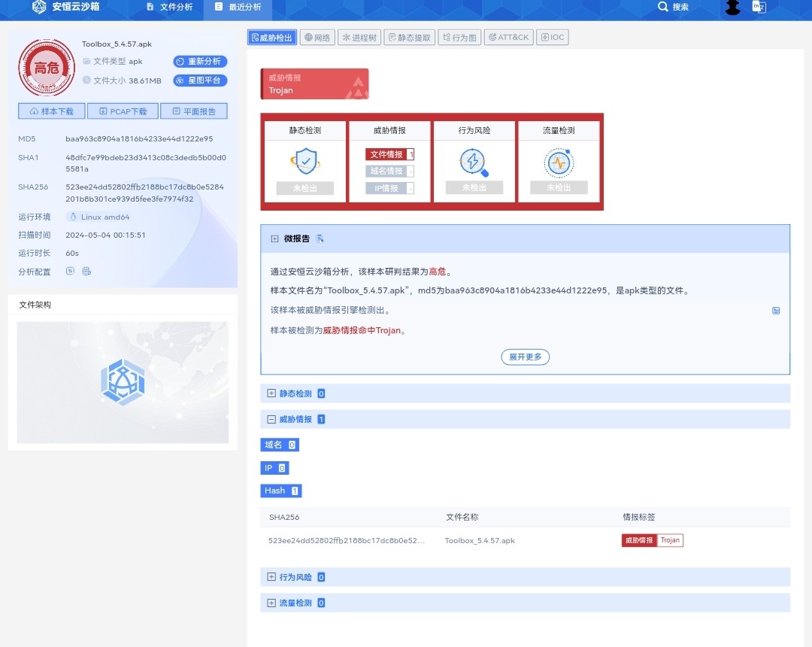Collapse the 威胁情报 section with the minus toggle

271,420
